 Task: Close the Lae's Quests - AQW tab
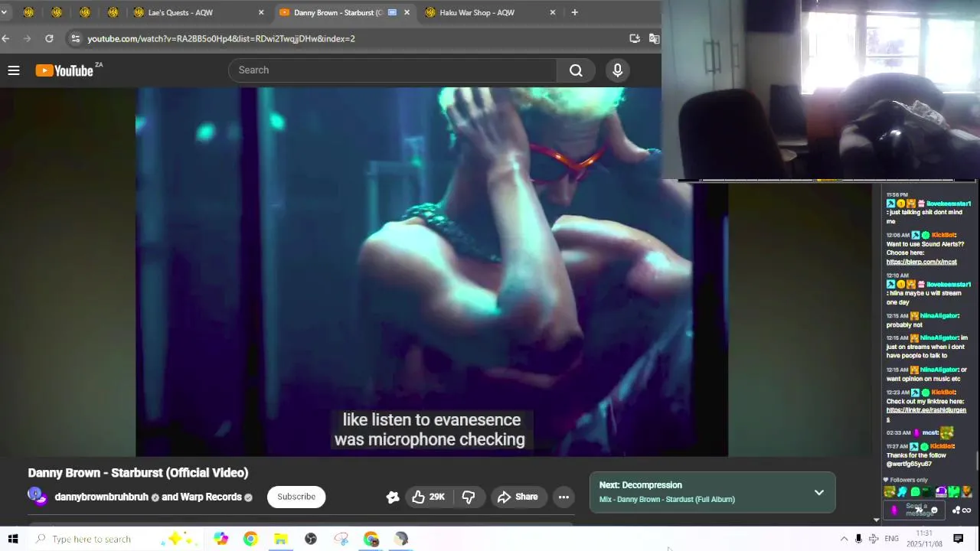pos(261,12)
